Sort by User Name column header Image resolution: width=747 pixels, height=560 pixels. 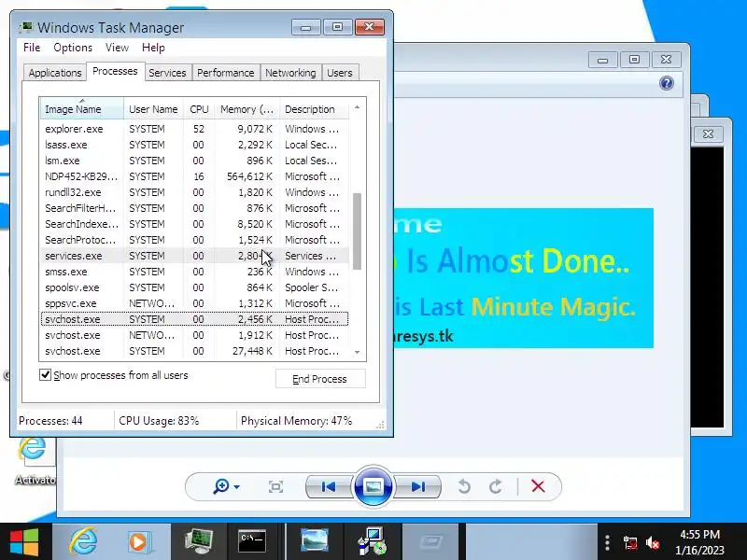point(153,109)
